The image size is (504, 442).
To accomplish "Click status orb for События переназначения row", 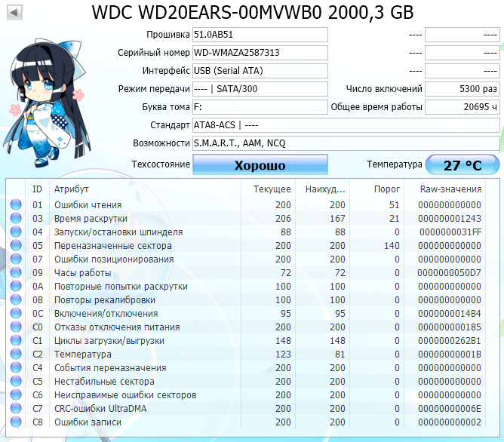I will tap(16, 367).
